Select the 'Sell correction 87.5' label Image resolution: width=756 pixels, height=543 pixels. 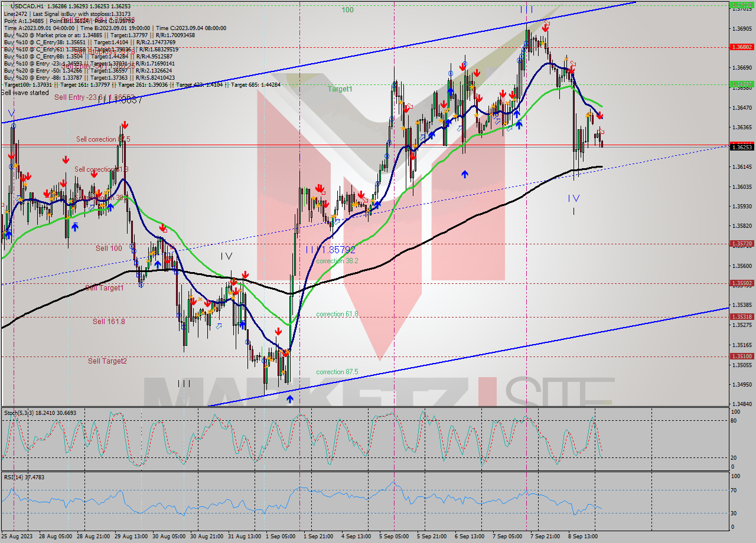[x=103, y=139]
